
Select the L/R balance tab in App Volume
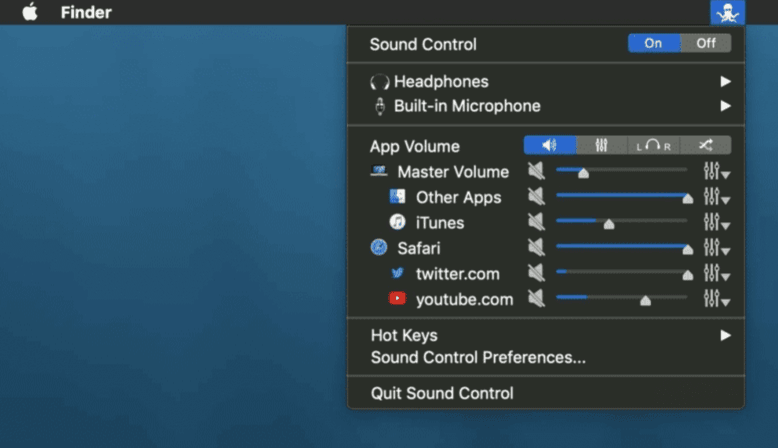click(x=653, y=145)
